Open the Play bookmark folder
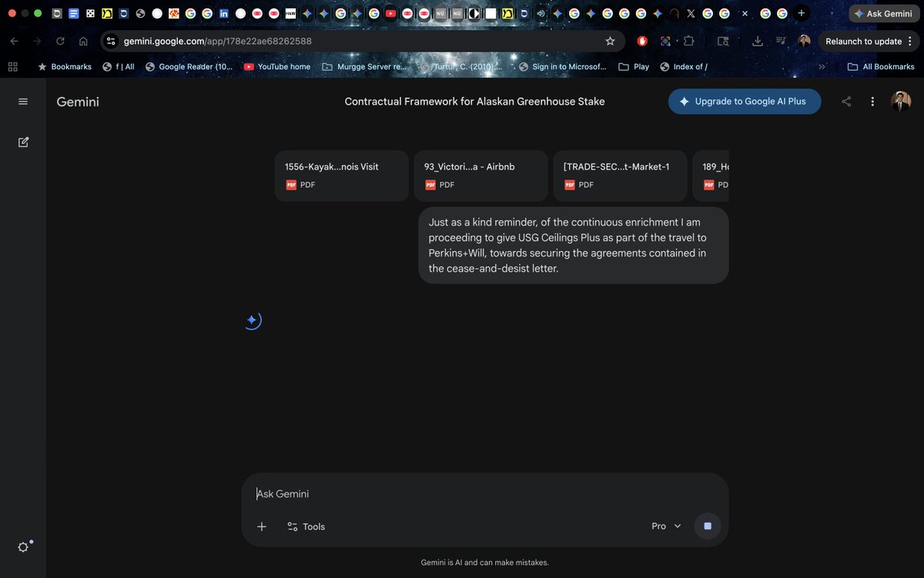Viewport: 924px width, 578px height. point(634,66)
